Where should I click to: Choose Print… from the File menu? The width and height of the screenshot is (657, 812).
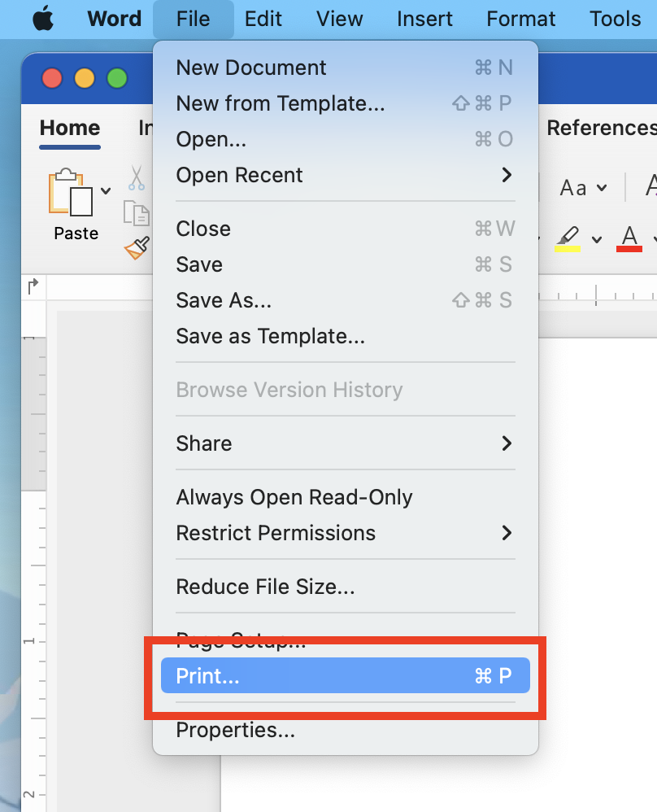[x=346, y=675]
